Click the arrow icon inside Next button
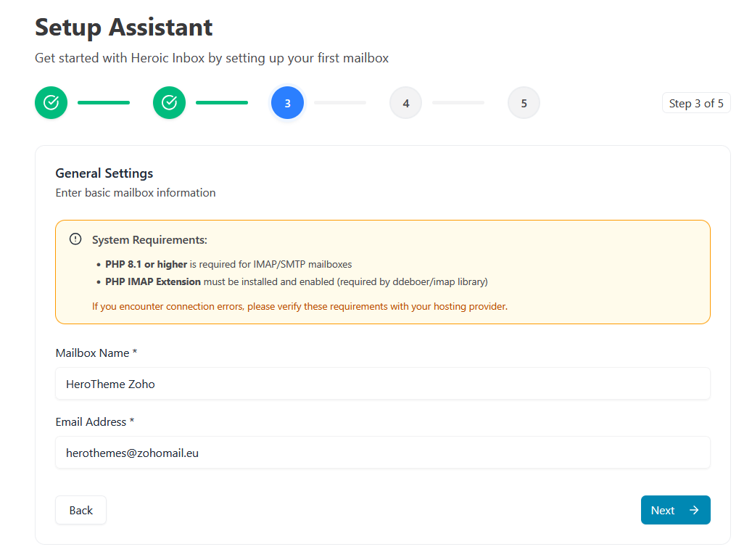This screenshot has height=560, width=752. point(694,510)
